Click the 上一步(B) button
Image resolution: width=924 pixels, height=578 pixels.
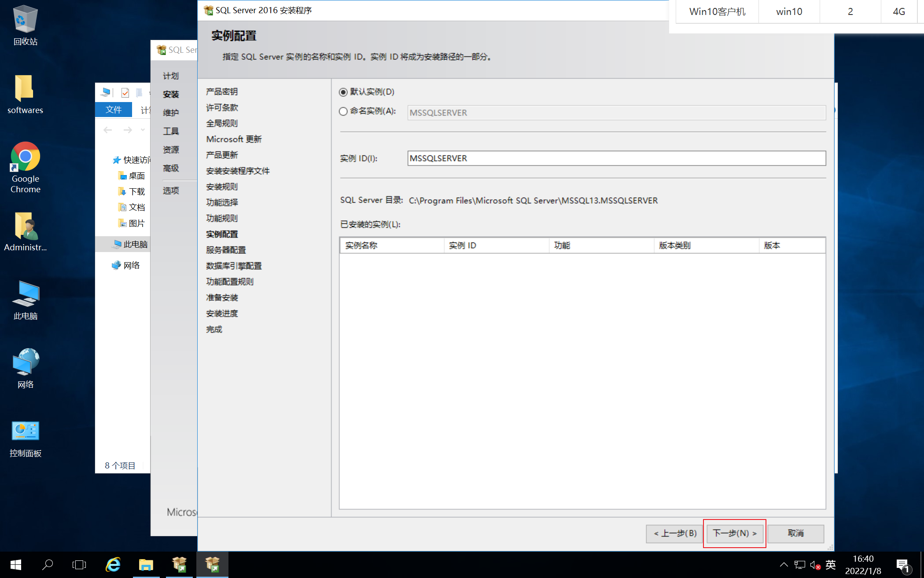(674, 534)
